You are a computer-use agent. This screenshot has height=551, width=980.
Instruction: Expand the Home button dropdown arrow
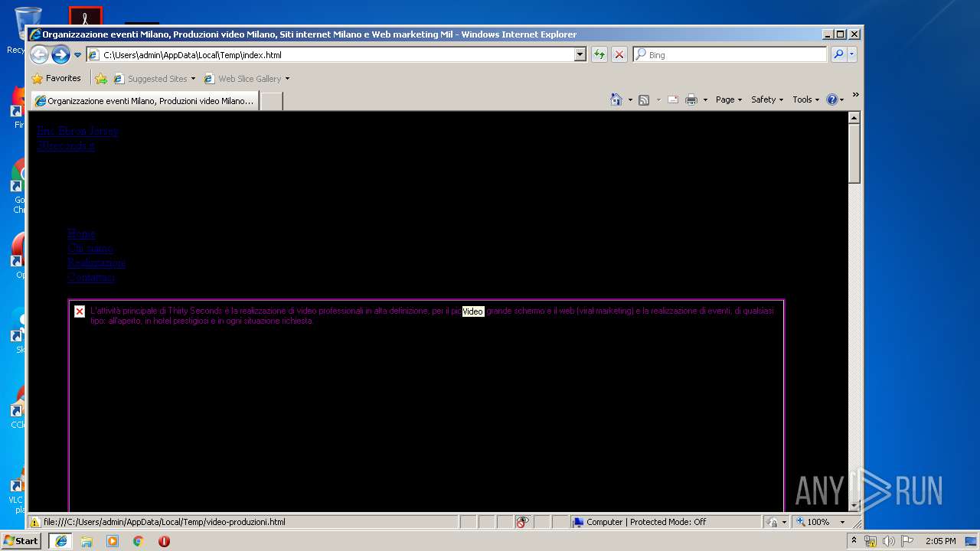[630, 99]
